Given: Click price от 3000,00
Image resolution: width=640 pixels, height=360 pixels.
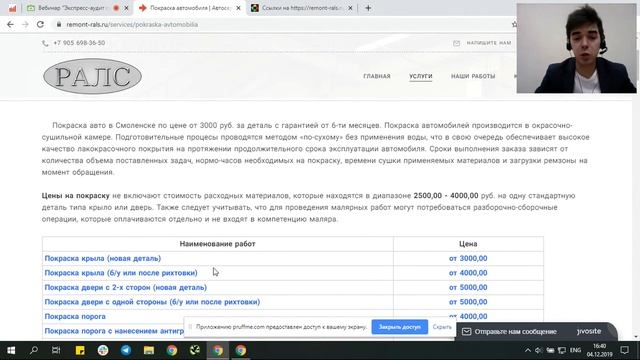Looking at the screenshot, I should pos(468,258).
